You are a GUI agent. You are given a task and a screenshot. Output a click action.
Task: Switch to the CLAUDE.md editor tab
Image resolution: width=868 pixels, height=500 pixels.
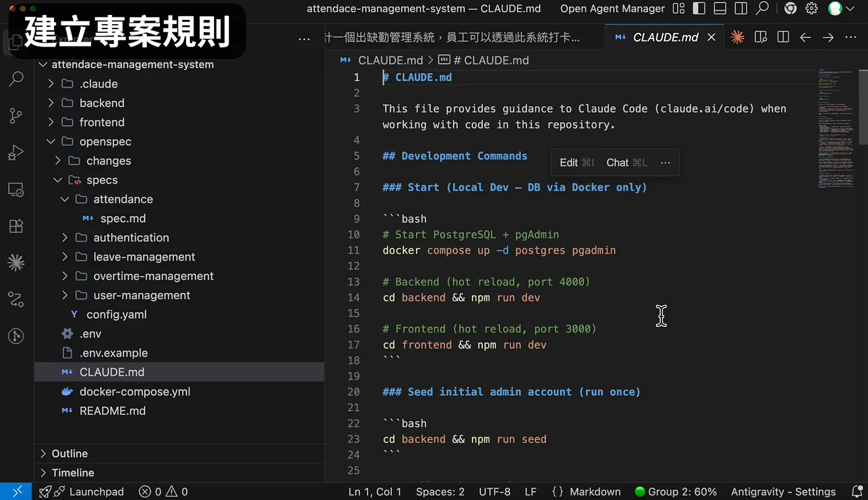pyautogui.click(x=665, y=37)
